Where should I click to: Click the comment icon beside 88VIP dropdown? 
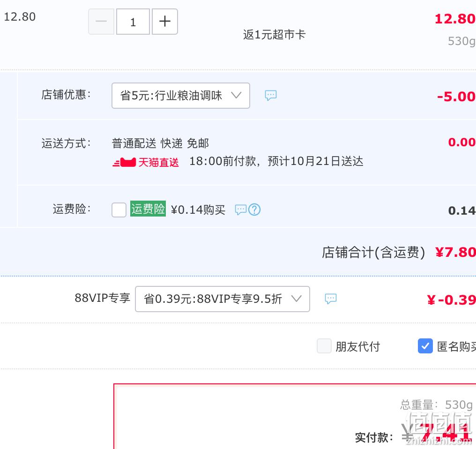(331, 299)
